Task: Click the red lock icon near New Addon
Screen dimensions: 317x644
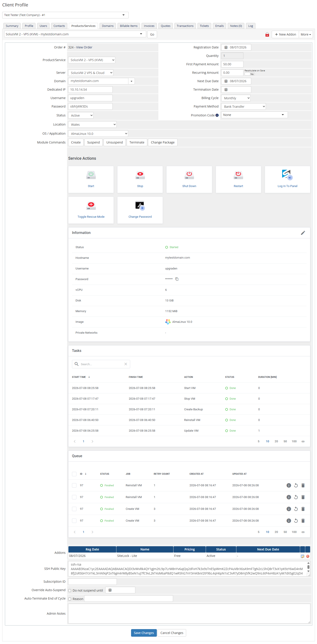Action: point(267,34)
